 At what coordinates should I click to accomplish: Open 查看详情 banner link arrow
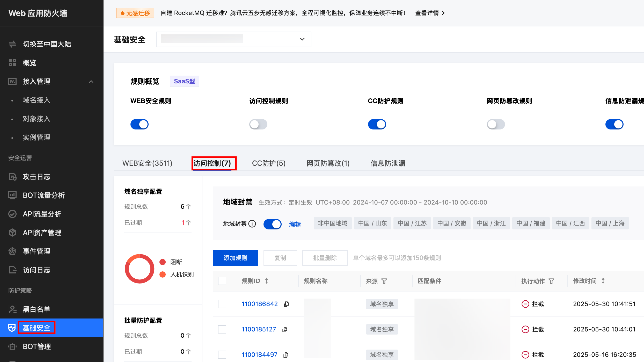[x=443, y=13]
